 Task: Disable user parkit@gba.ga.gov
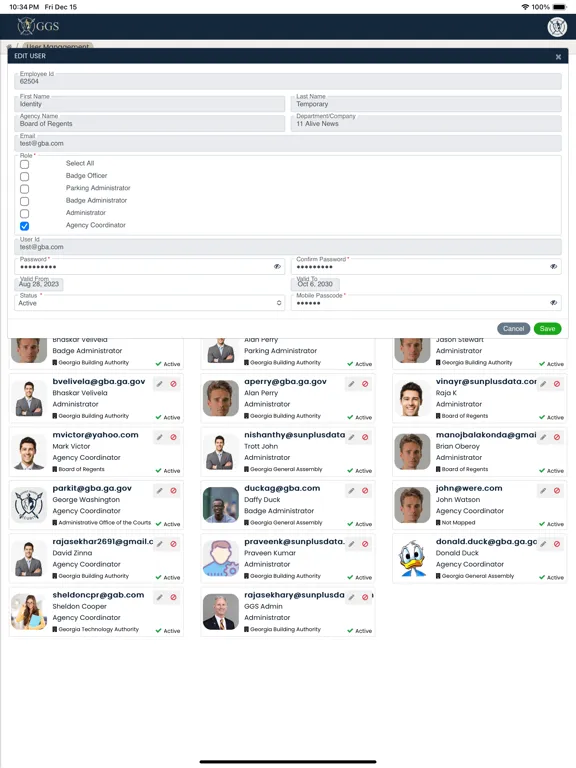(x=173, y=490)
